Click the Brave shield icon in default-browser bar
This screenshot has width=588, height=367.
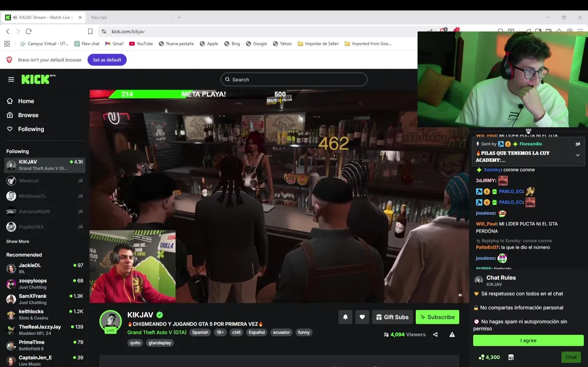click(9, 60)
